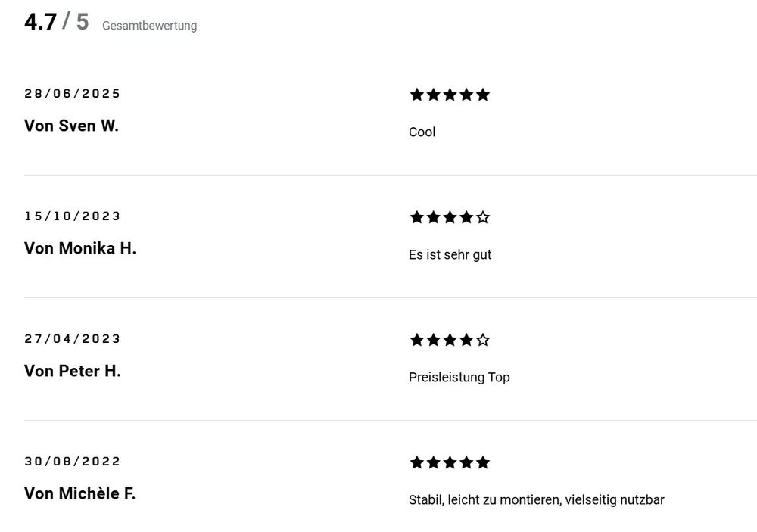The image size is (757, 532).
Task: Click Peter H.'s four-star rating
Action: [450, 340]
